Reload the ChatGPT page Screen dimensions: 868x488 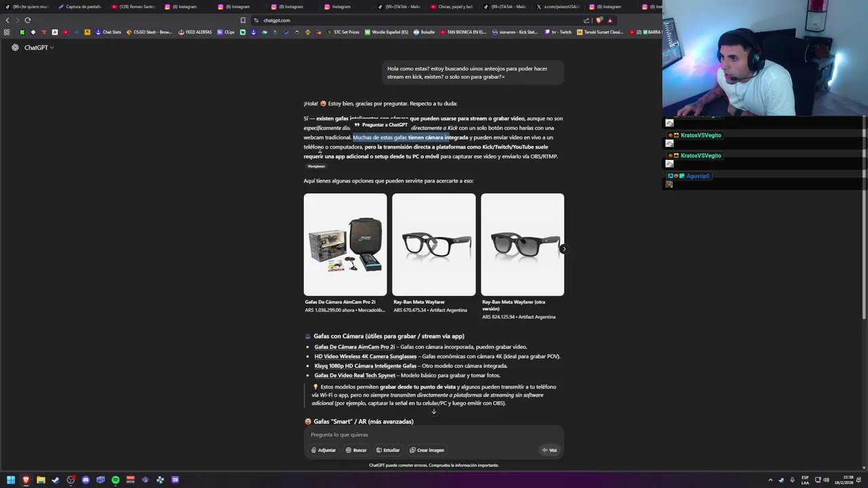(x=28, y=20)
